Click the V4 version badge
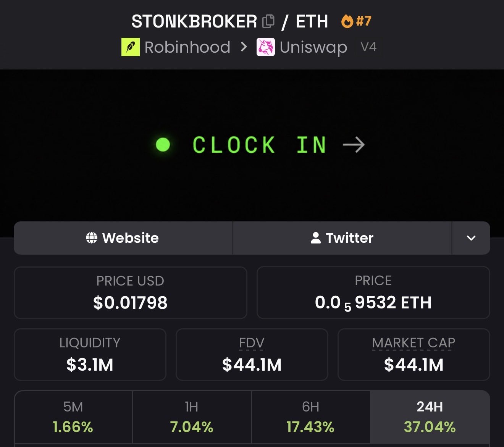Image resolution: width=504 pixels, height=447 pixels. coord(369,47)
